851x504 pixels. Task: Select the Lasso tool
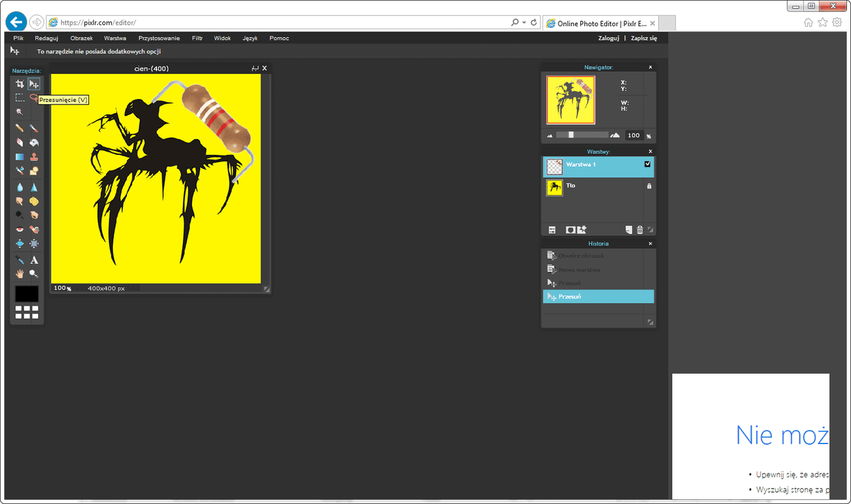click(34, 98)
